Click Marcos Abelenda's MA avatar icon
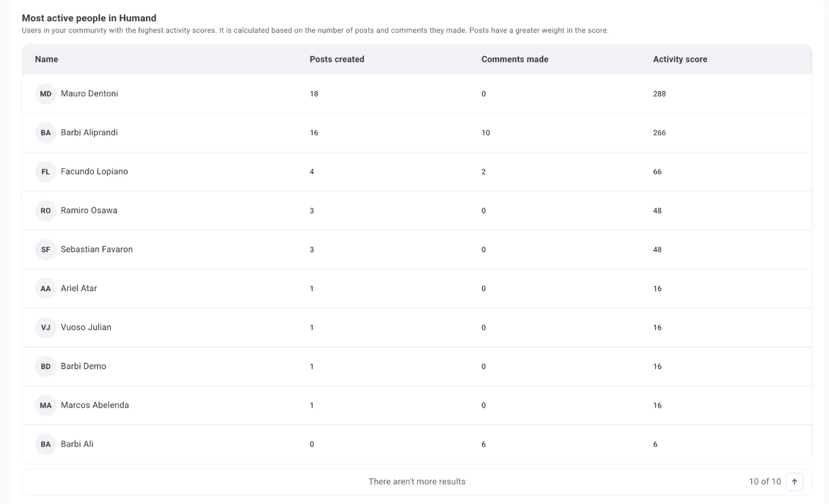This screenshot has height=504, width=829. (46, 406)
